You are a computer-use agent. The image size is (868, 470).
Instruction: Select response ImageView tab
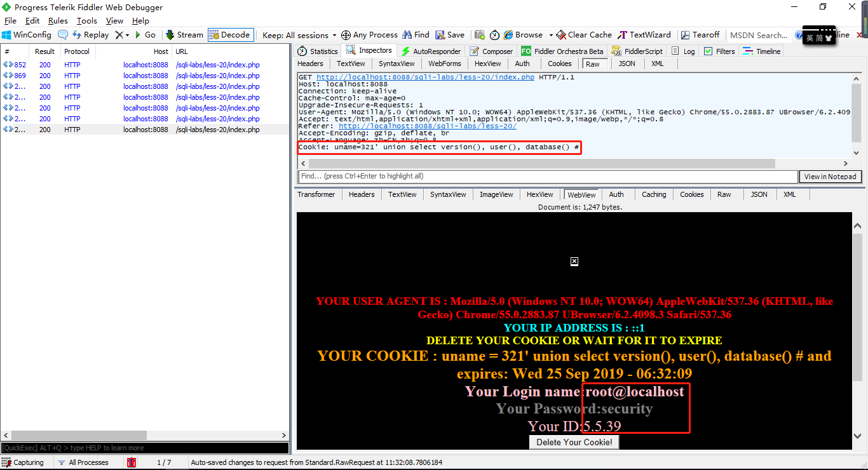pos(496,194)
